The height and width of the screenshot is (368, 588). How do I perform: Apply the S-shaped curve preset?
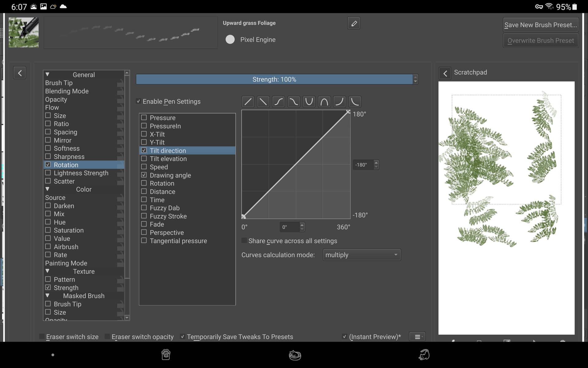pyautogui.click(x=278, y=102)
